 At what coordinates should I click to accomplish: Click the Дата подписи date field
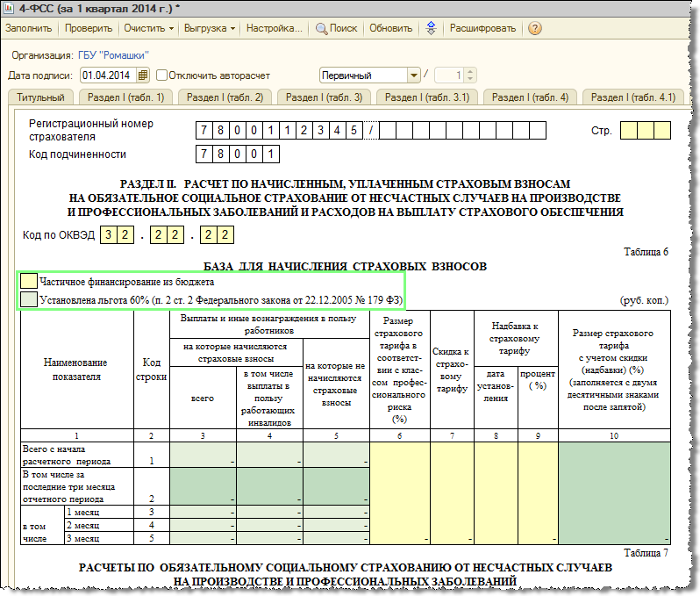(x=108, y=75)
